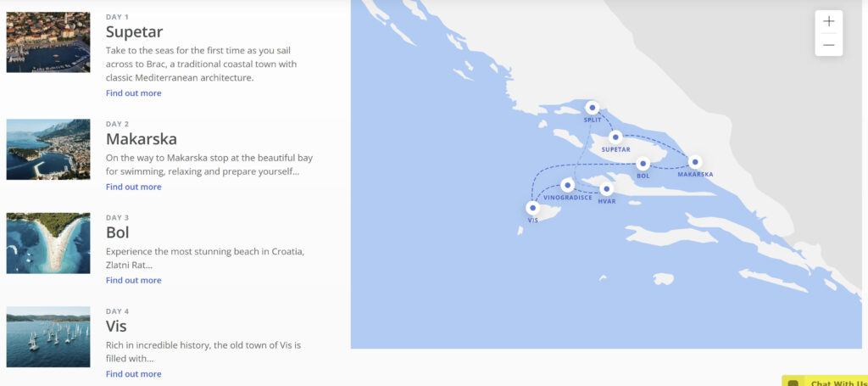The width and height of the screenshot is (868, 386).
Task: Open the Supetar harbor thumbnail
Action: tap(48, 42)
